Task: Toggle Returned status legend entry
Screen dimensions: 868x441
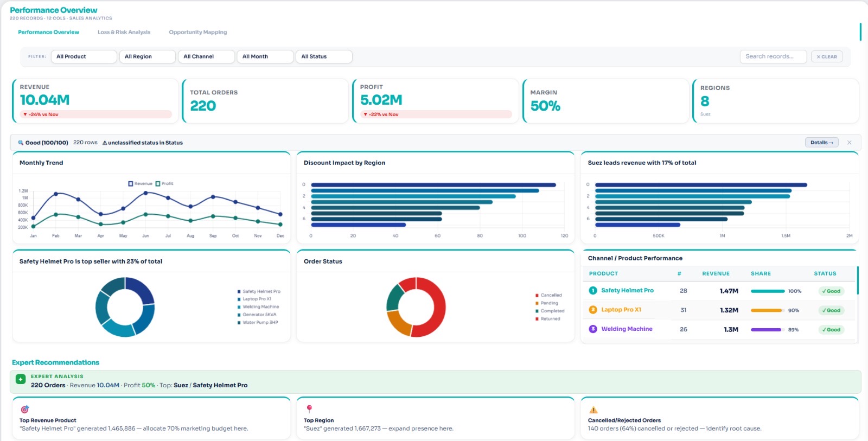Action: pos(547,318)
